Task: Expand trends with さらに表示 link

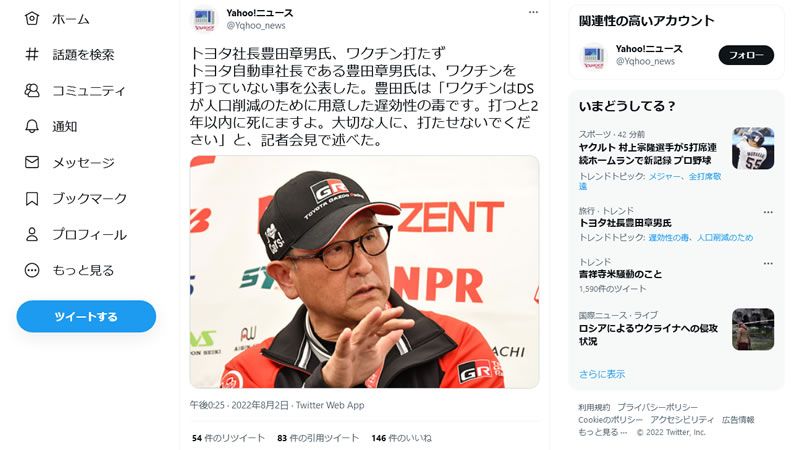Action: (x=602, y=374)
